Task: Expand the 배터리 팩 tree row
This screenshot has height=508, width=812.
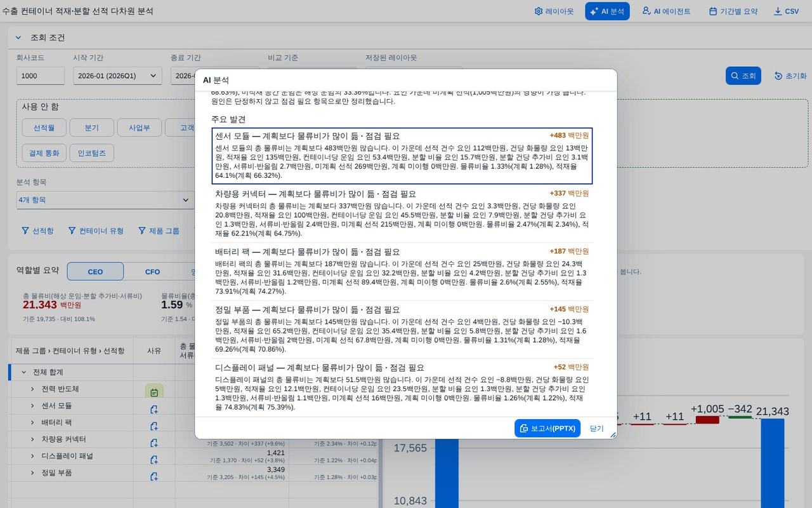Action: (32, 422)
